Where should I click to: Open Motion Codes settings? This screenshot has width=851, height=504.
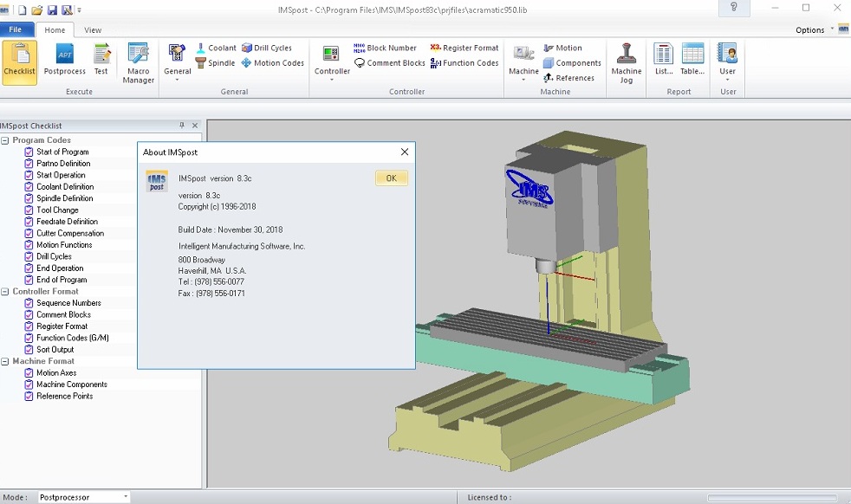272,63
